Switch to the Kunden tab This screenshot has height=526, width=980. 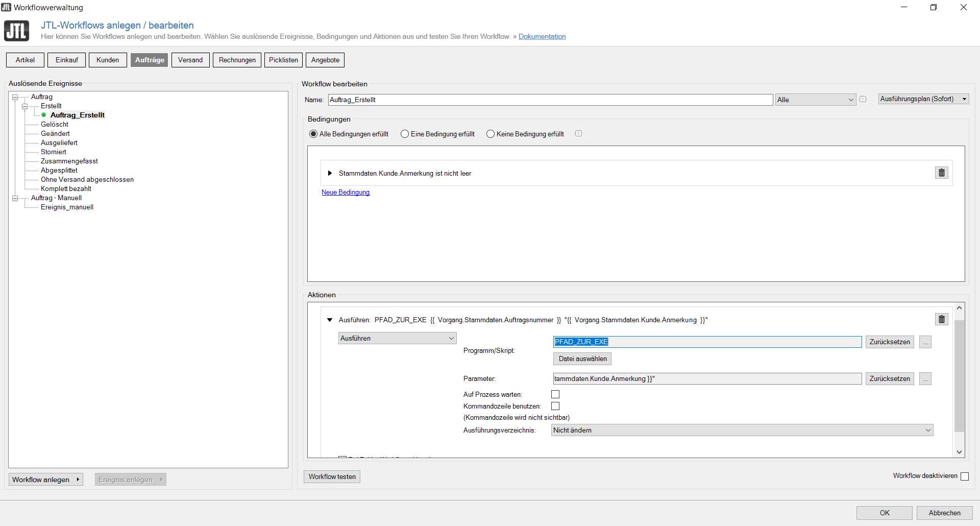pos(108,60)
